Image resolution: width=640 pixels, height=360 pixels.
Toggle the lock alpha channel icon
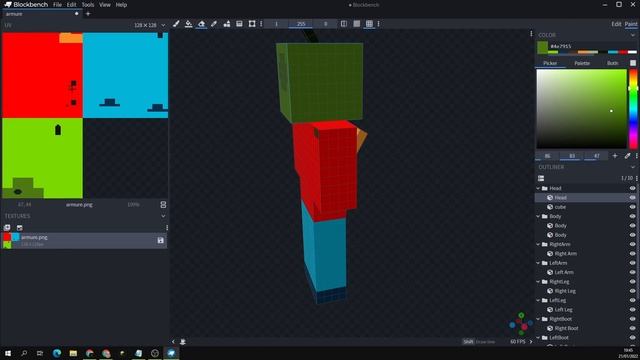[357, 24]
